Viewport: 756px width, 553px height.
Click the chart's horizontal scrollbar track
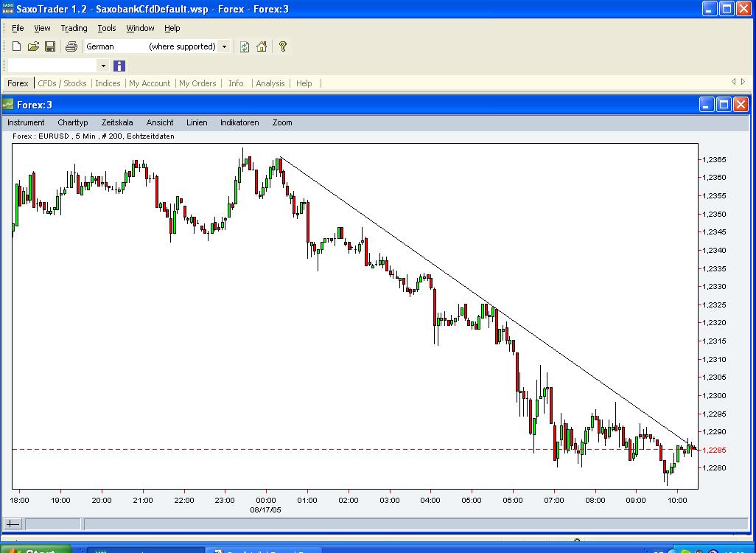416,524
